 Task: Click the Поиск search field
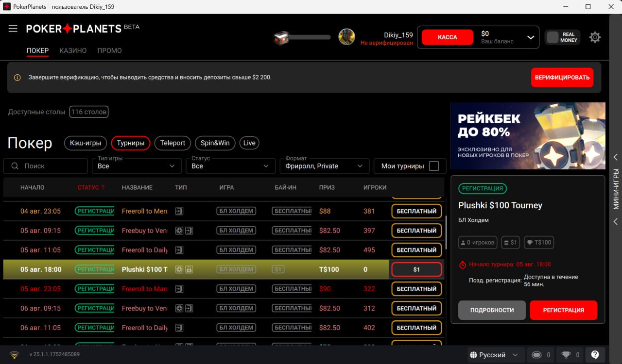point(46,166)
